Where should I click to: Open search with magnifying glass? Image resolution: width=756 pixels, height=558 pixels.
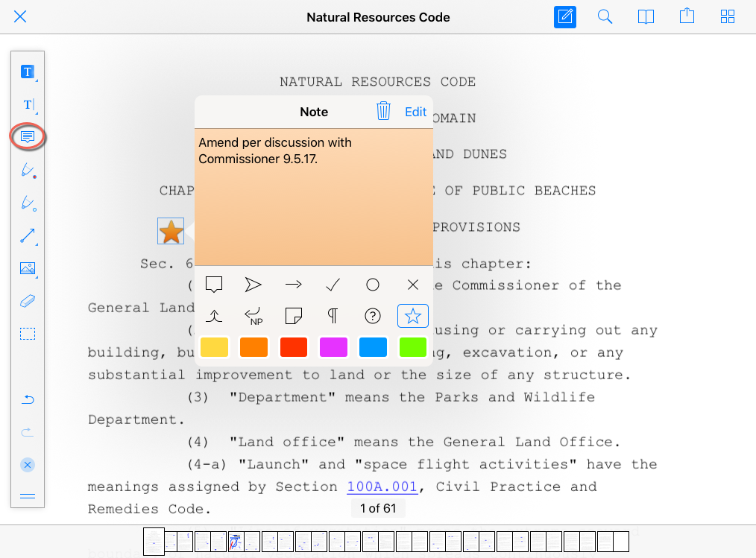coord(605,17)
